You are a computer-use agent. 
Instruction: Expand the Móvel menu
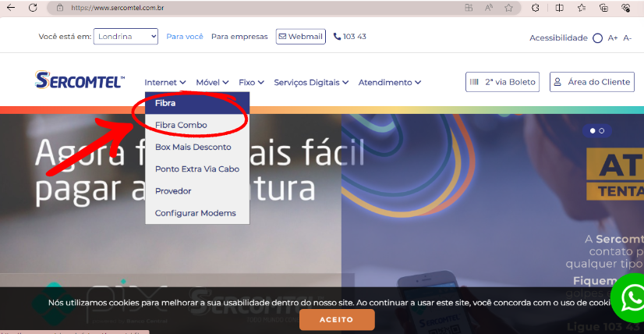[x=212, y=82]
